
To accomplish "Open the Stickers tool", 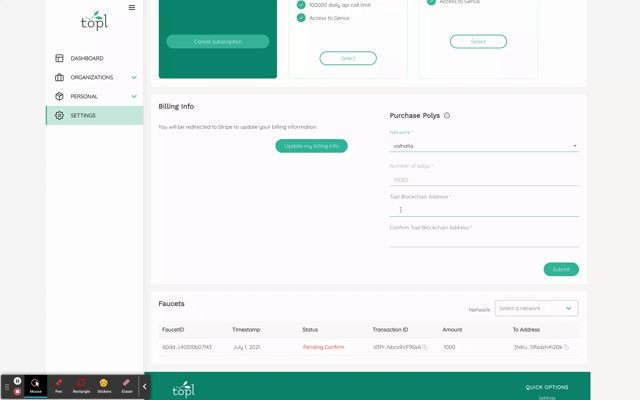I will (x=104, y=386).
